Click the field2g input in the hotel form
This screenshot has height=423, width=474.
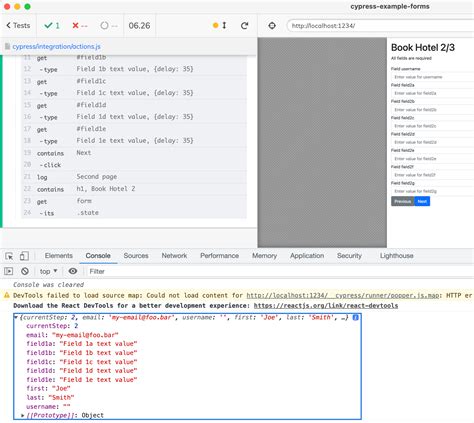[x=432, y=191]
